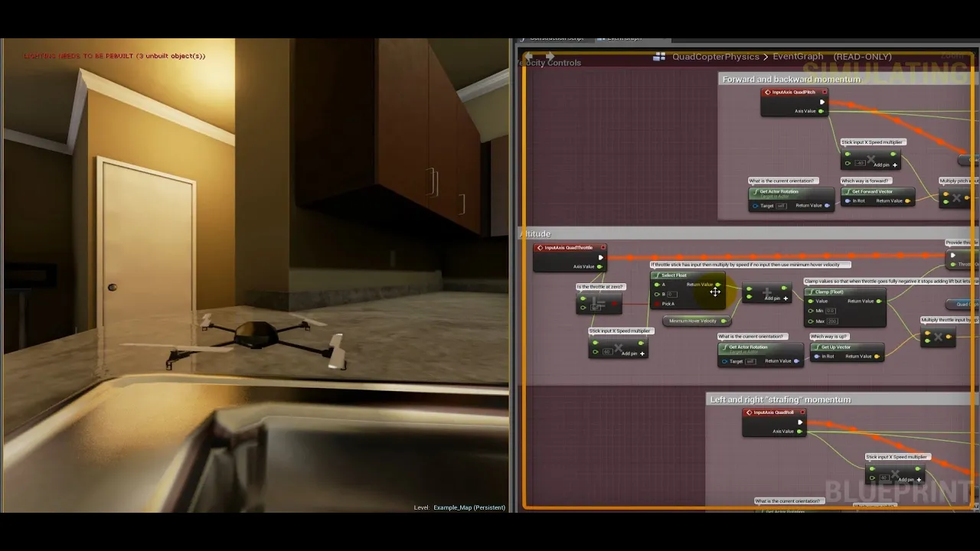
Task: Click the red delegate pin on InputAxis QuadThrottle
Action: (603, 248)
